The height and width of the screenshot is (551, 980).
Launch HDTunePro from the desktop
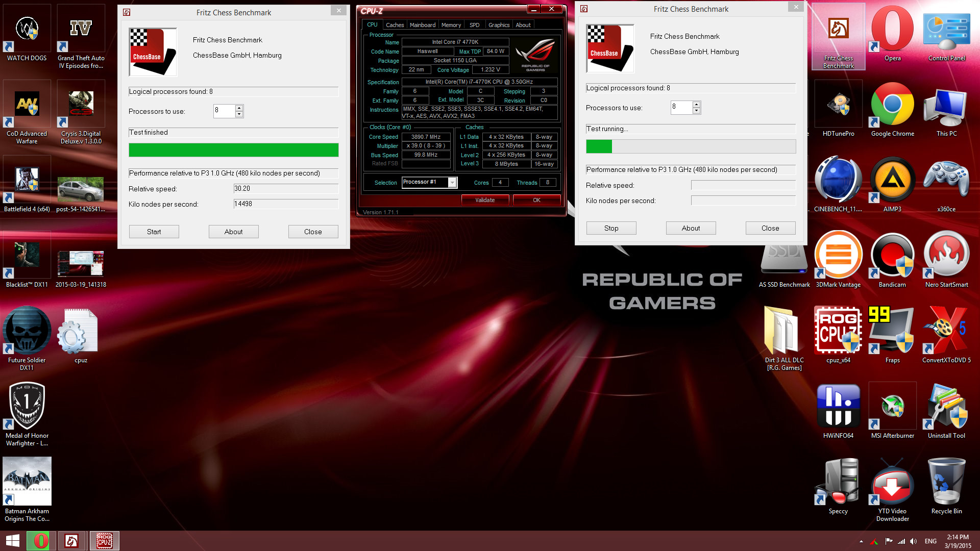tap(838, 106)
